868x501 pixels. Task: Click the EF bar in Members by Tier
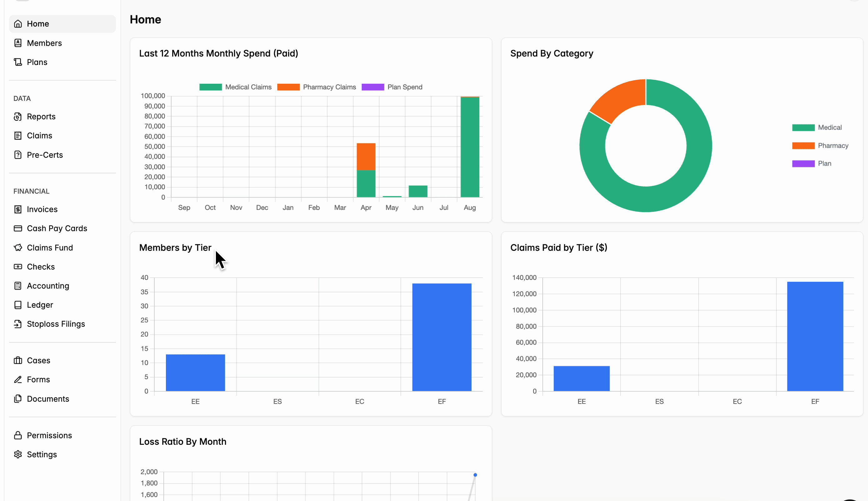[x=441, y=337]
